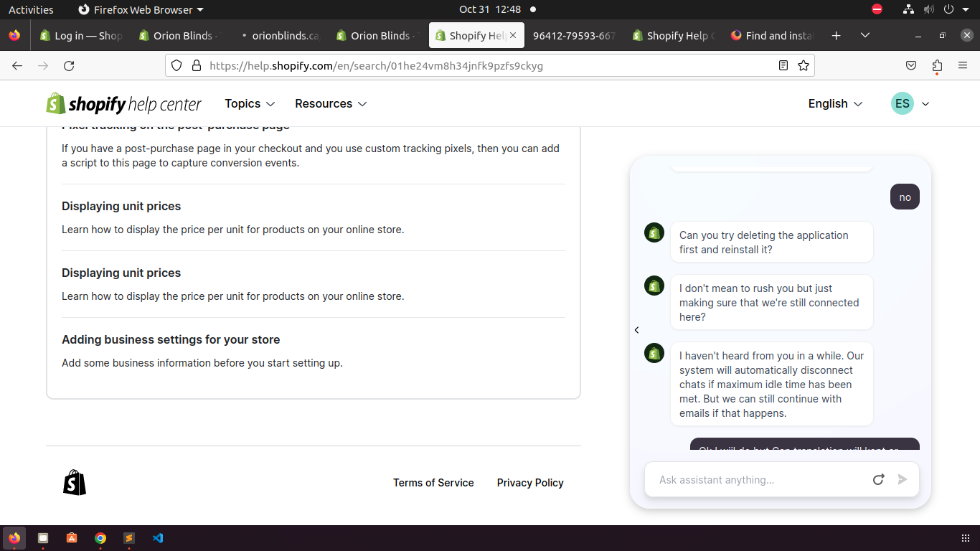Toggle reader view in address bar
Screen dimensions: 980x551
point(783,65)
